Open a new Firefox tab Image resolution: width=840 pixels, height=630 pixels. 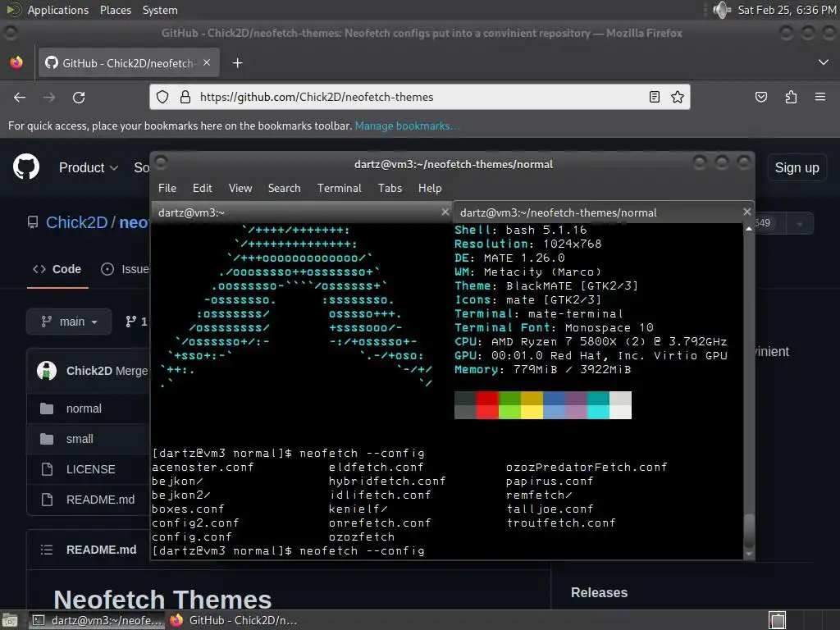coord(237,63)
